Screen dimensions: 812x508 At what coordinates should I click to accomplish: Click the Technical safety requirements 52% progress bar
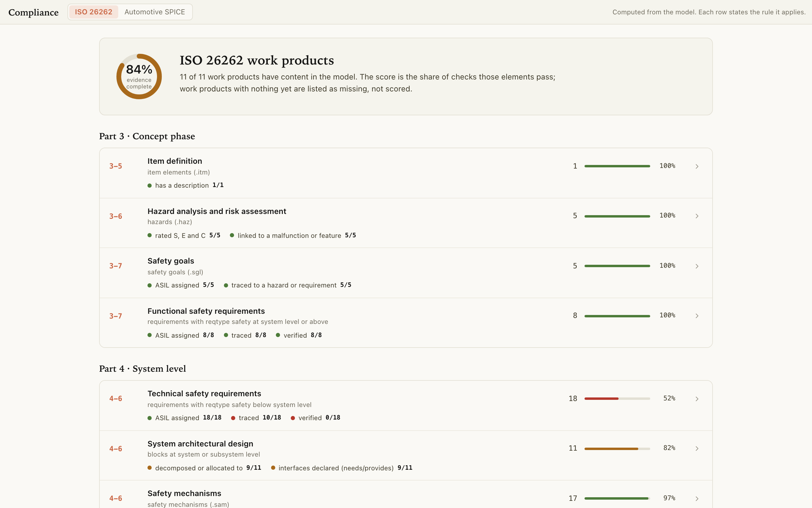coord(617,399)
